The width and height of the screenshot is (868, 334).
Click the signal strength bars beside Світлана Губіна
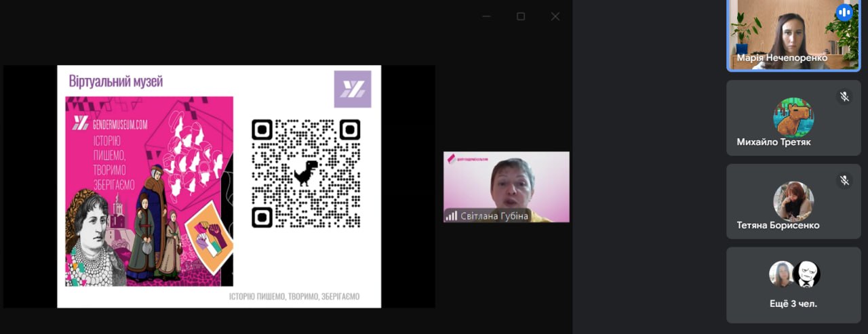(451, 215)
